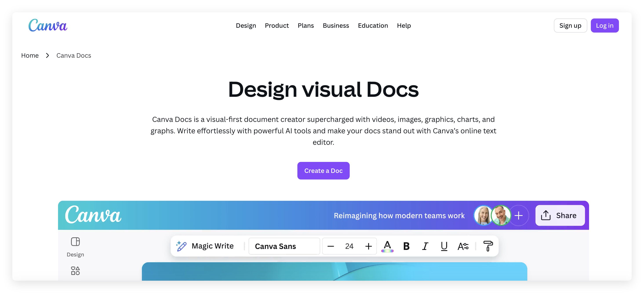
Task: Toggle italic text formatting
Action: 425,246
